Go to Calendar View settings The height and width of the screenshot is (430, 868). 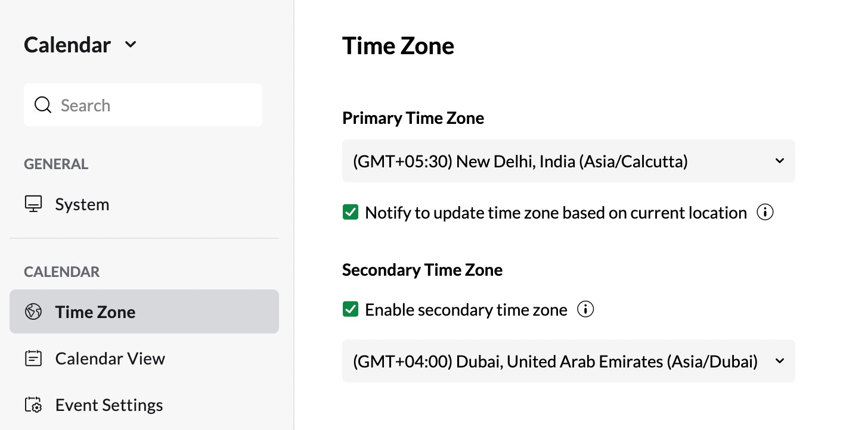110,359
